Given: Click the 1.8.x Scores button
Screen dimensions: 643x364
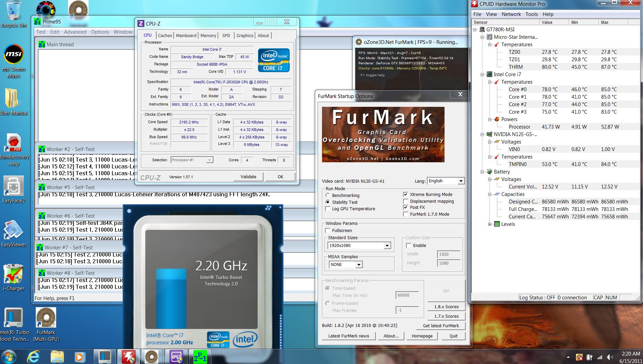Looking at the screenshot, I should [x=446, y=307].
